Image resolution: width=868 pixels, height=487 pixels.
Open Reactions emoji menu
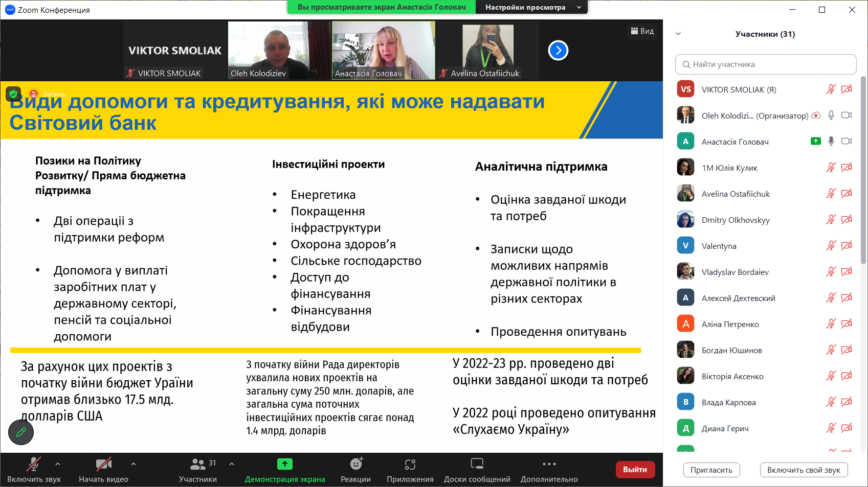point(356,463)
